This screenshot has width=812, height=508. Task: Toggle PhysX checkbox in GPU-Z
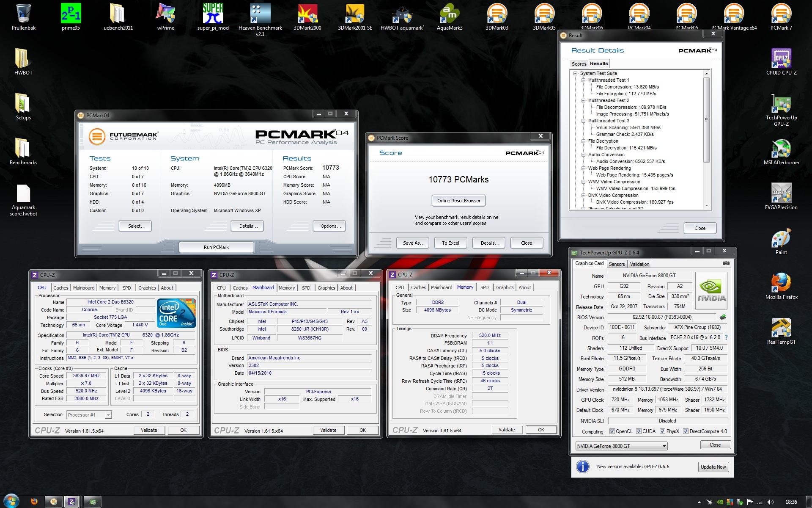coord(662,431)
